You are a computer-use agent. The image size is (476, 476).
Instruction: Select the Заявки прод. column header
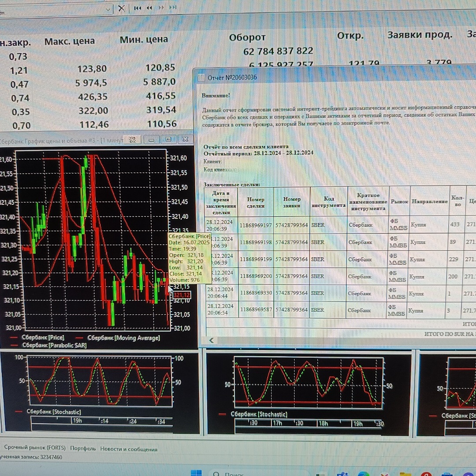[x=420, y=35]
